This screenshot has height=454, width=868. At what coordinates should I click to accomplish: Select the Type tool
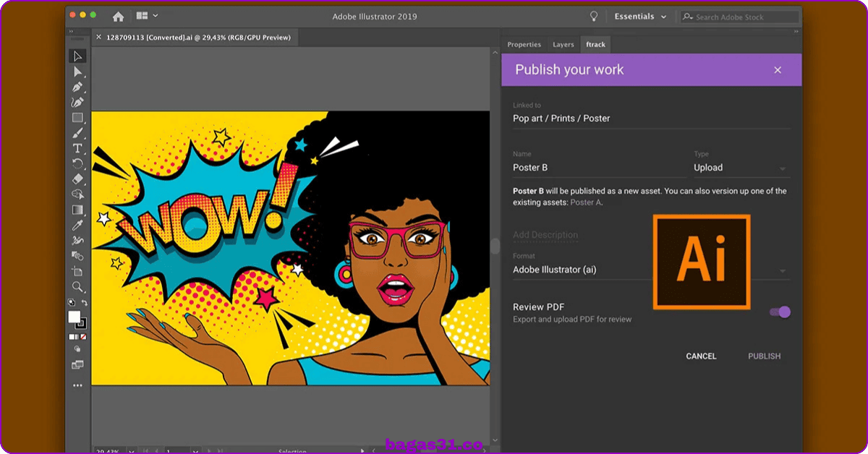(77, 148)
